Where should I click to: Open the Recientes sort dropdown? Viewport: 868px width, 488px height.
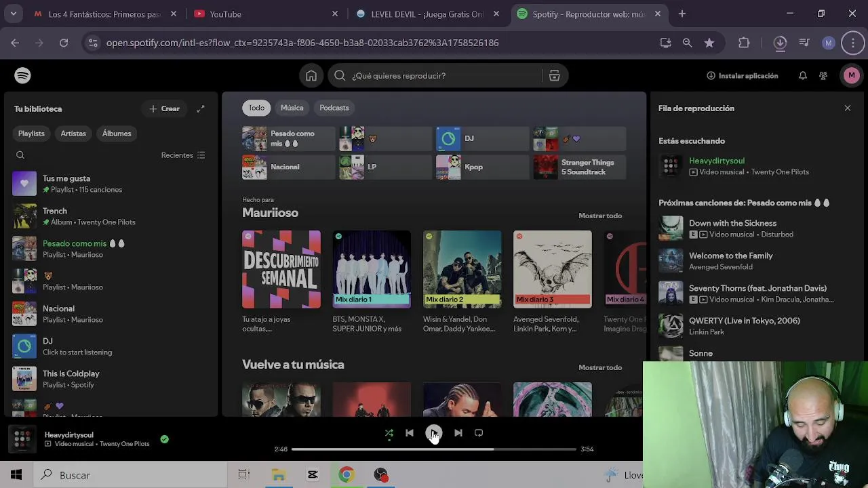pyautogui.click(x=183, y=155)
